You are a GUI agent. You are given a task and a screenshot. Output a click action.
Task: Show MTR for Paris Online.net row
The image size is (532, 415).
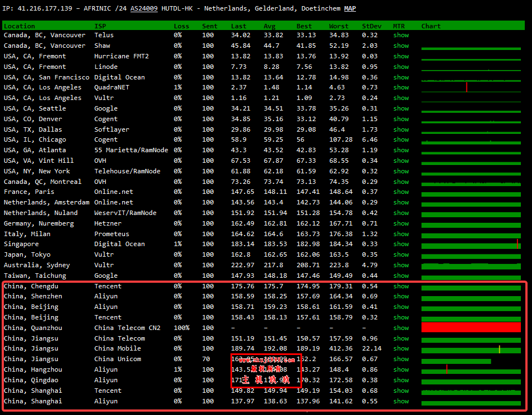click(x=401, y=192)
